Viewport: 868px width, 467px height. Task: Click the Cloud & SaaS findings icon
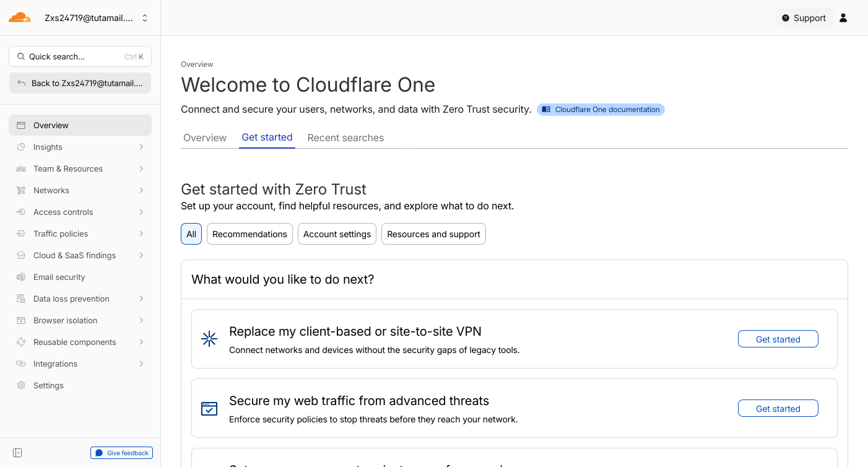[21, 255]
